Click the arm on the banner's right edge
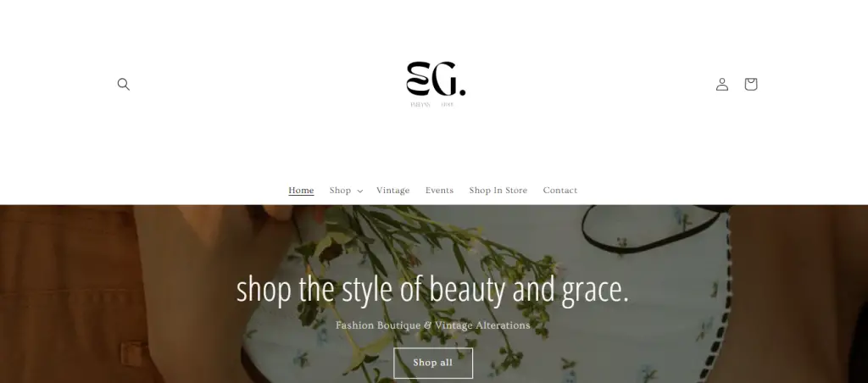Screen dimensions: 868x383 (797, 293)
